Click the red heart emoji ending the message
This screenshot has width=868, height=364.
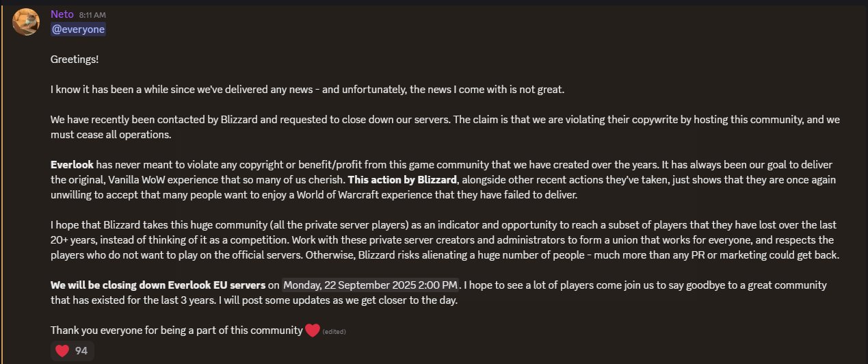click(313, 330)
